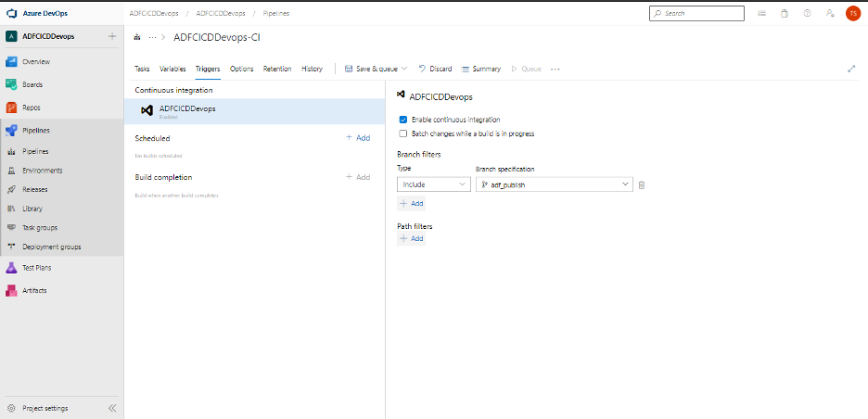Open the Marketplace bag icon

[785, 13]
